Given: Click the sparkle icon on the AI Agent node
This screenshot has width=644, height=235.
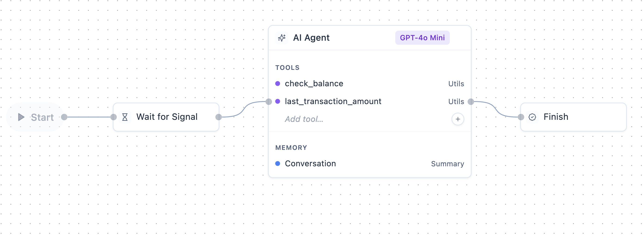Looking at the screenshot, I should tap(282, 38).
